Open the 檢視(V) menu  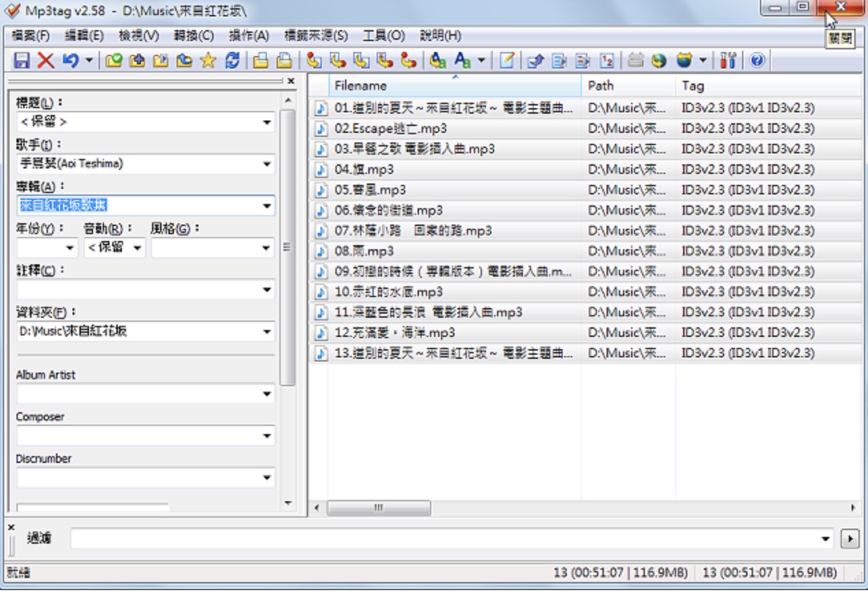click(138, 36)
